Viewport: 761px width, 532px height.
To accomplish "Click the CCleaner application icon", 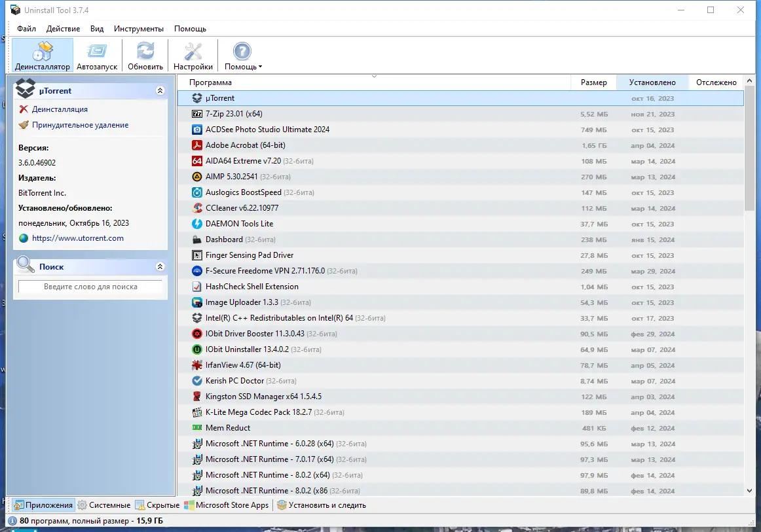I will pyautogui.click(x=196, y=208).
